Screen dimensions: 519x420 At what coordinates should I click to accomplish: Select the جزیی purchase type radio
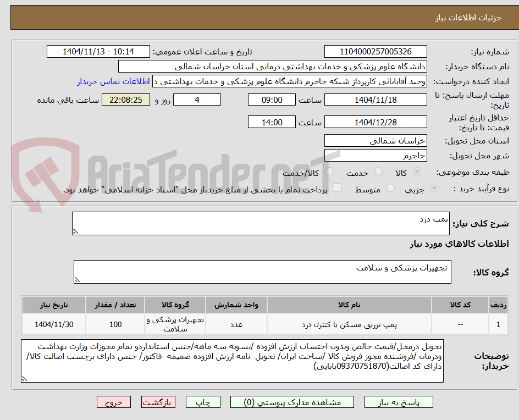pos(434,188)
